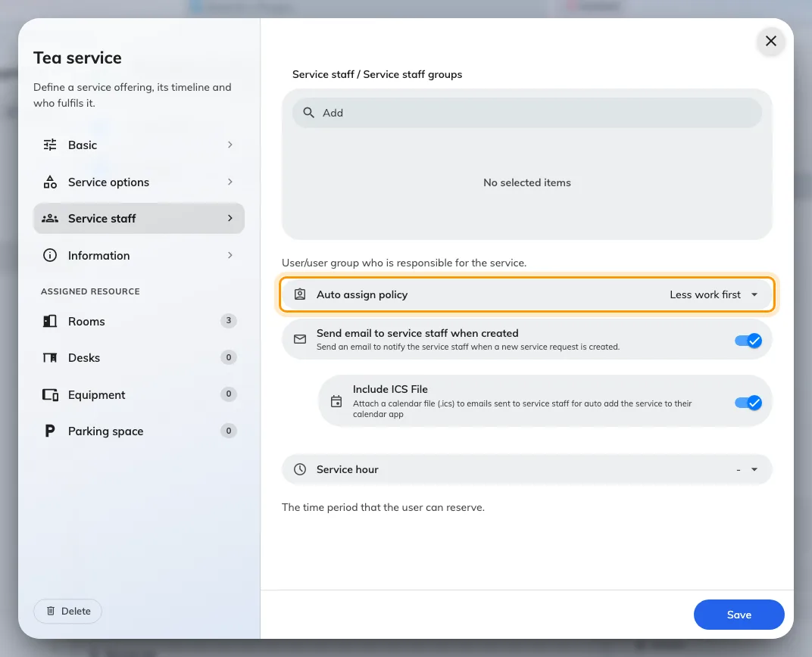Image resolution: width=812 pixels, height=657 pixels.
Task: Click the Desks count badge 0
Action: 229,357
